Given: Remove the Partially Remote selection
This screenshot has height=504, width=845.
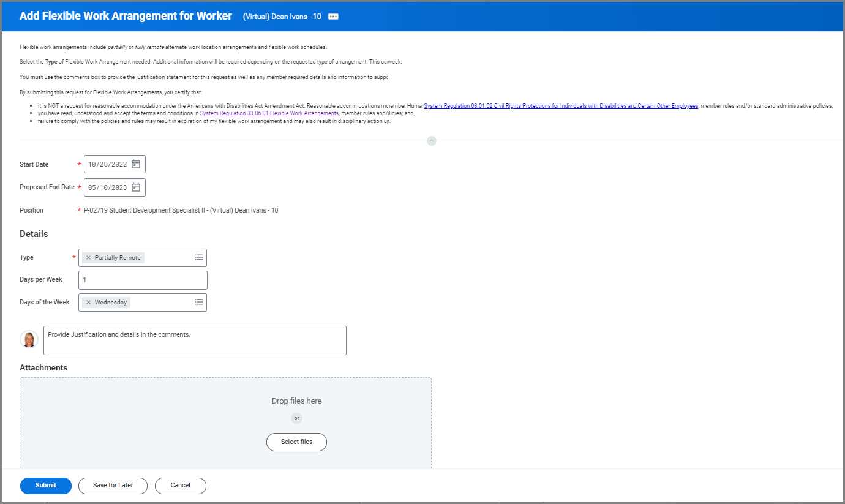Looking at the screenshot, I should [x=88, y=258].
